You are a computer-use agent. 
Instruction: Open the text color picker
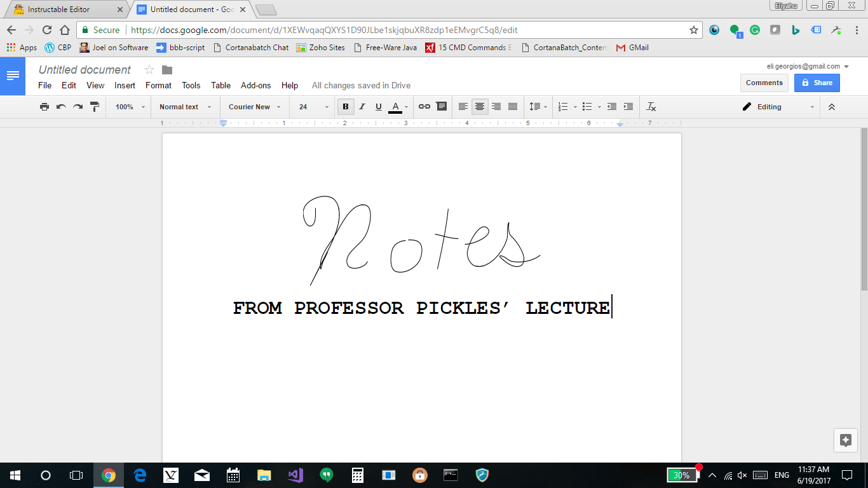click(395, 107)
